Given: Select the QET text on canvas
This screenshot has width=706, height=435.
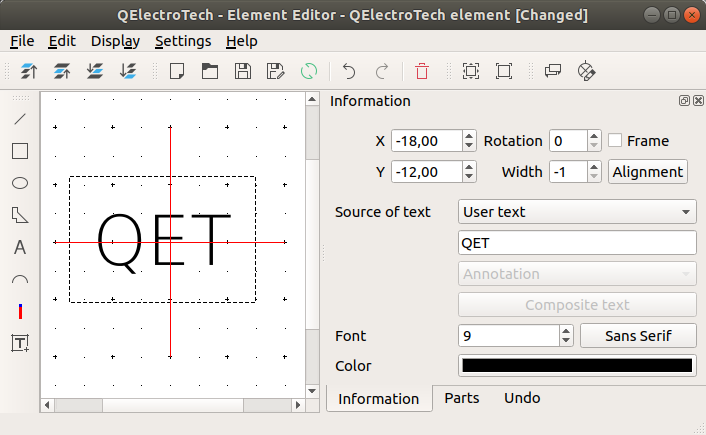Looking at the screenshot, I should [163, 241].
